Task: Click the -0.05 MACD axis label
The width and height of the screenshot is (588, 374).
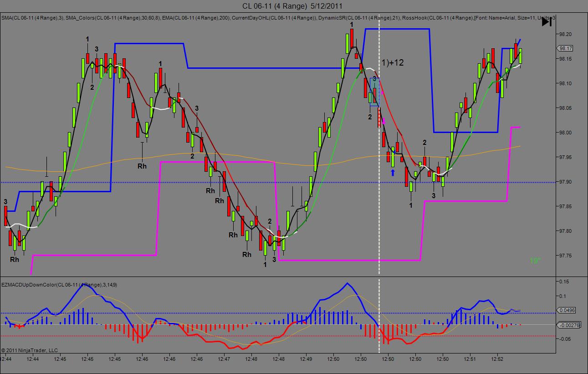Action: (x=565, y=339)
